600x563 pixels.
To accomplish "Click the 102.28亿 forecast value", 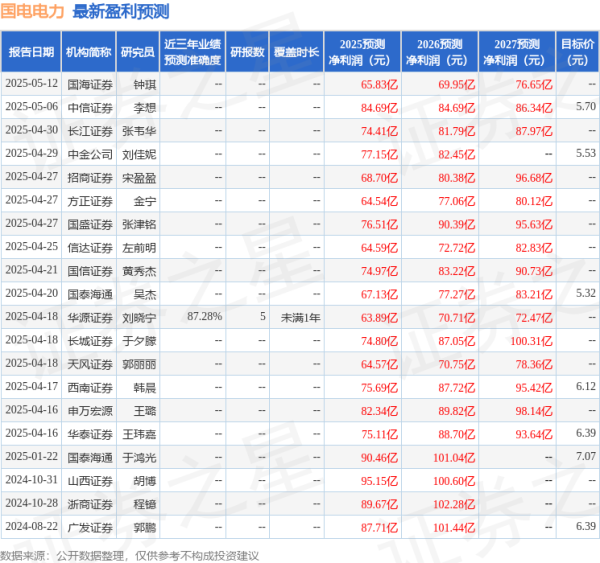I will coord(454,504).
